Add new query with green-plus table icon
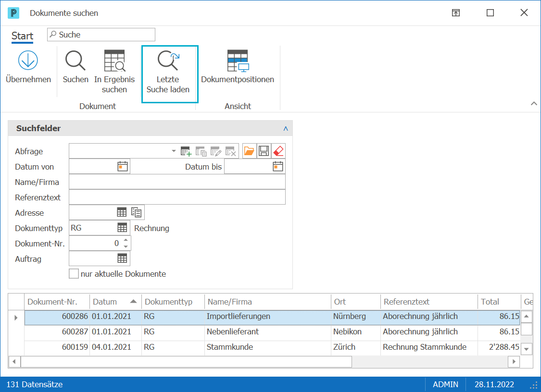Viewport: 541px width, 392px height. click(x=186, y=151)
